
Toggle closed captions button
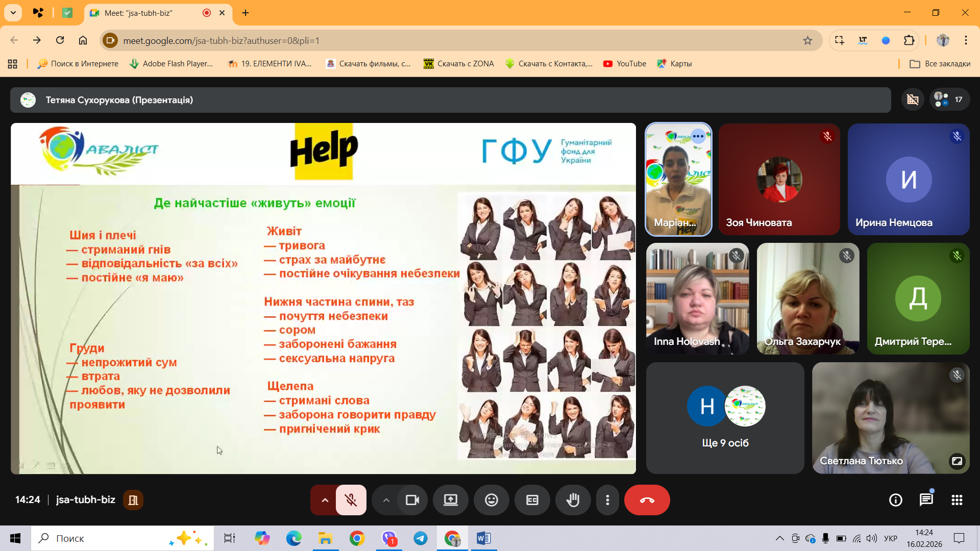pyautogui.click(x=532, y=500)
